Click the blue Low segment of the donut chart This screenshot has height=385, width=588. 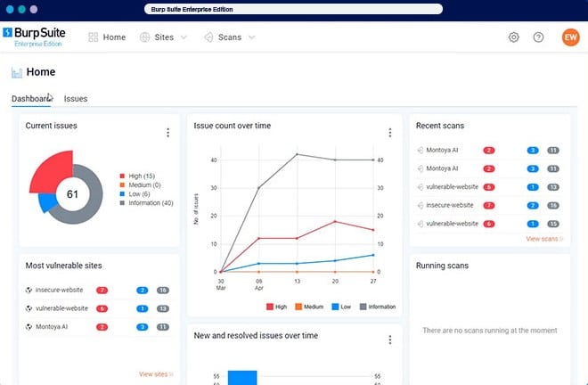[x=47, y=202]
